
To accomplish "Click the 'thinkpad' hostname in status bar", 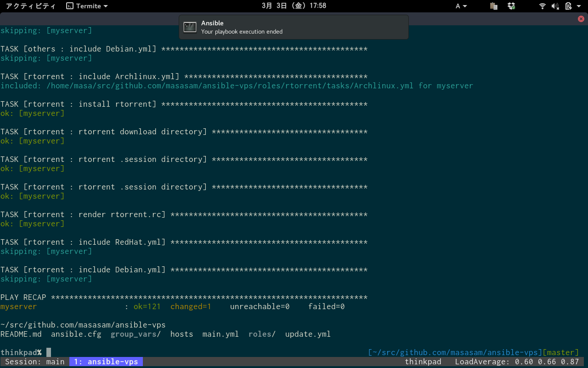I will pyautogui.click(x=423, y=362).
